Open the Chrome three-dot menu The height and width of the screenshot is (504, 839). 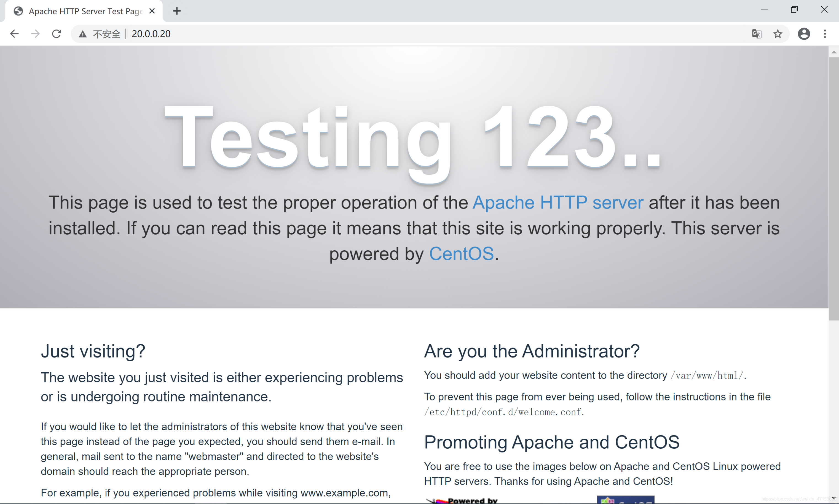pos(825,34)
